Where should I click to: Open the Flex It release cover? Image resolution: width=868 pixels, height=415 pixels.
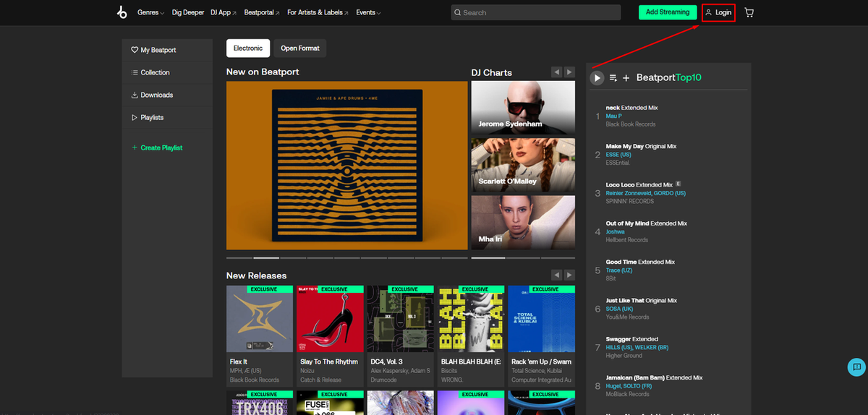tap(260, 319)
